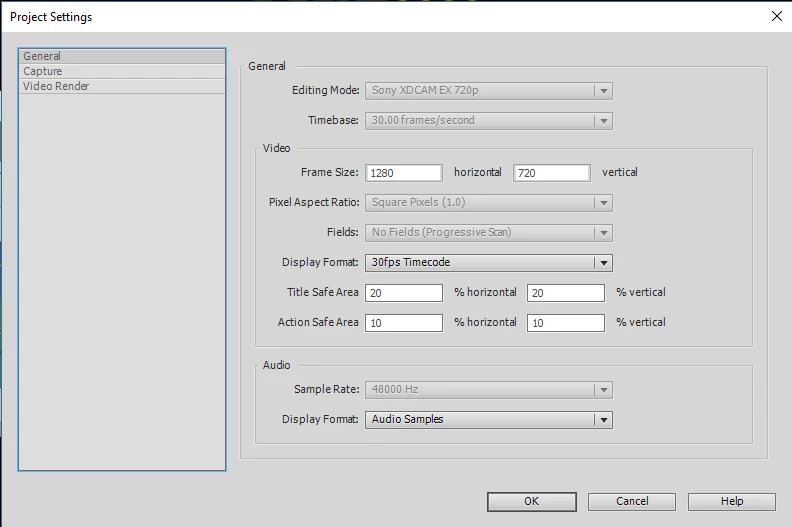Open the Fields dropdown
The image size is (792, 527).
click(488, 232)
